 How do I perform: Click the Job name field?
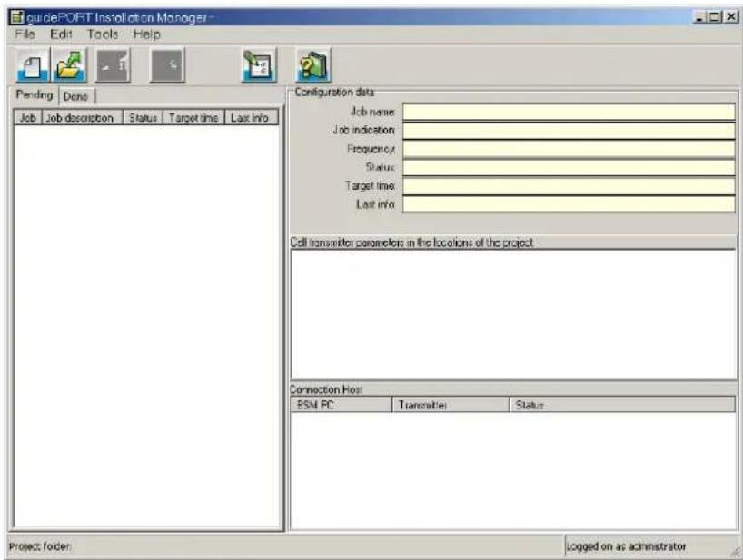(570, 113)
